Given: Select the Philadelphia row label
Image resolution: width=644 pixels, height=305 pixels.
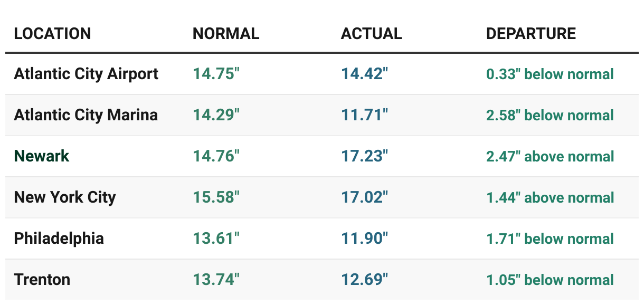Looking at the screenshot, I should [x=59, y=239].
